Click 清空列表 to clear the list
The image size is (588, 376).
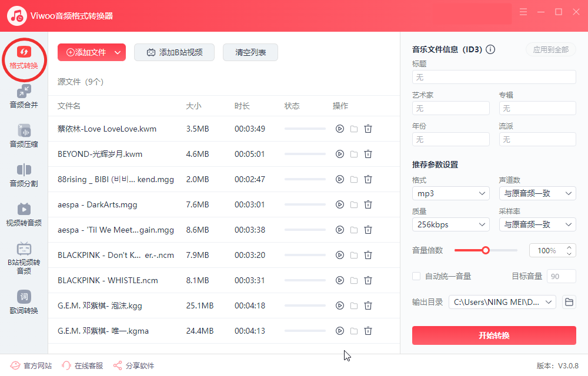(250, 52)
